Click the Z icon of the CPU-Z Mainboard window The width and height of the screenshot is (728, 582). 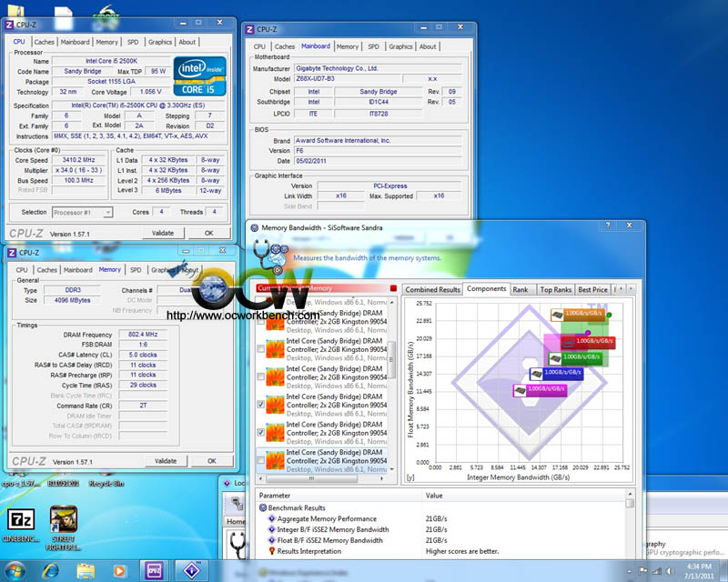click(249, 30)
